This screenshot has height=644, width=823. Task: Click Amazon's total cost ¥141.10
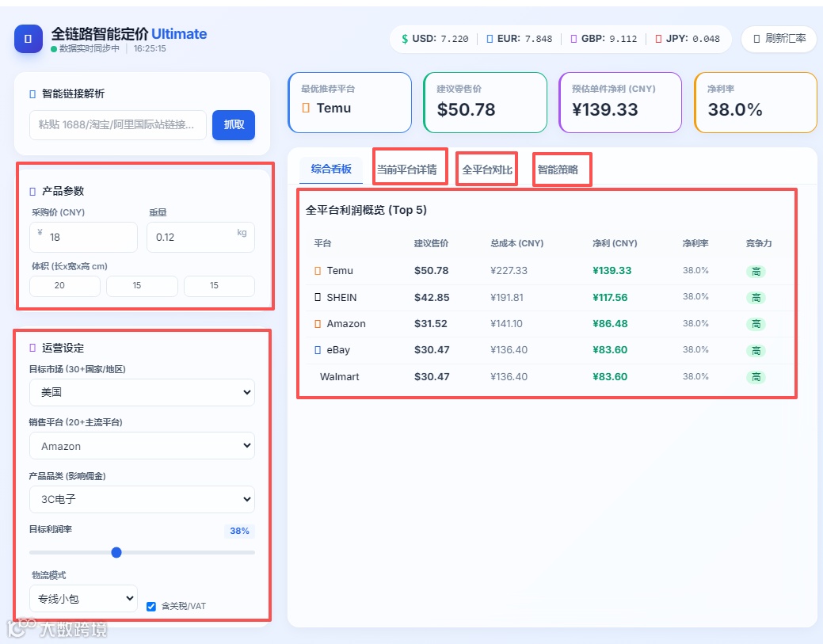point(506,324)
